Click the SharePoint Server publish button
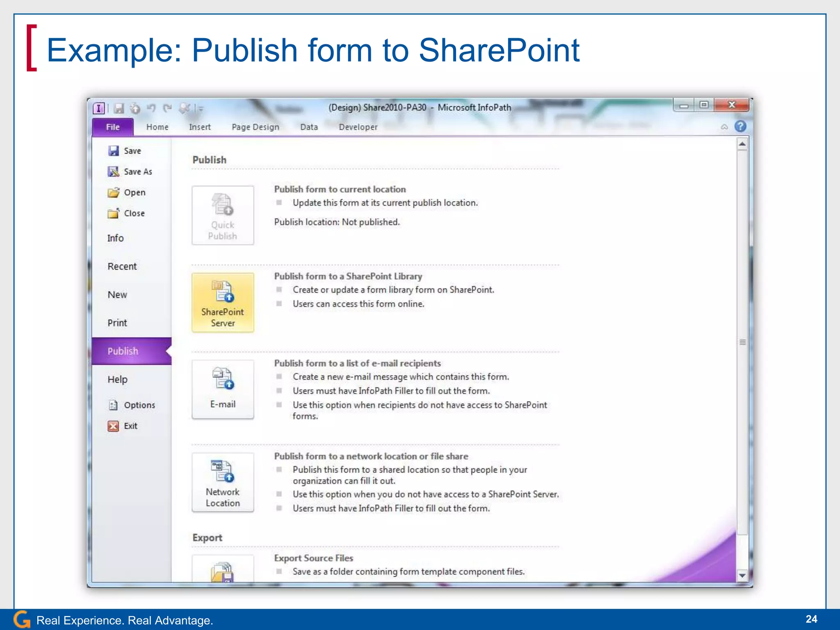The height and width of the screenshot is (630, 840). point(223,303)
